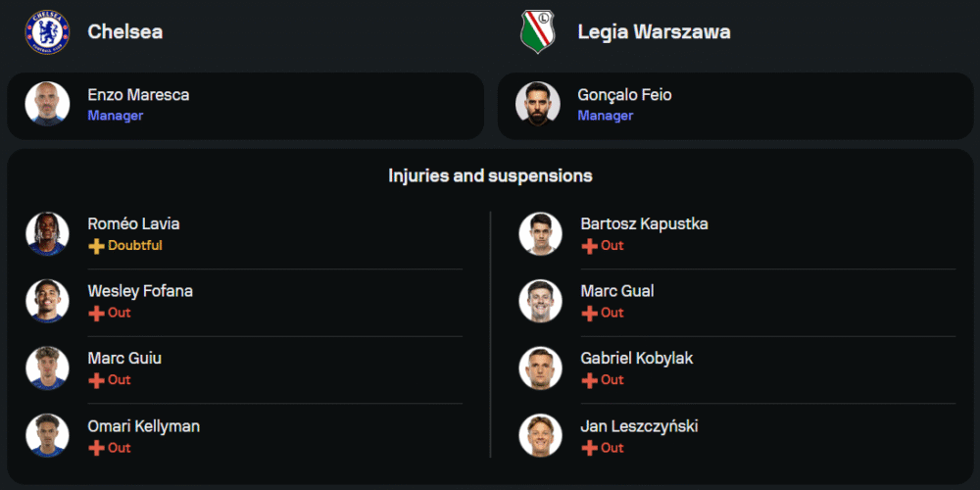Click Wesley Fofana's red injury cross icon
The image size is (980, 490).
coord(96,313)
